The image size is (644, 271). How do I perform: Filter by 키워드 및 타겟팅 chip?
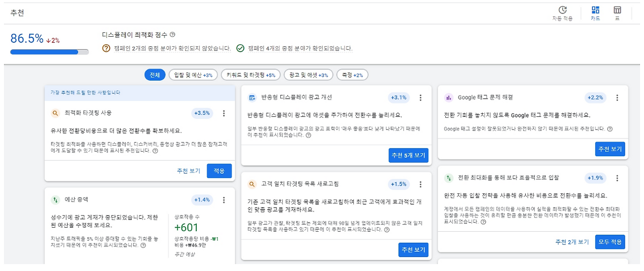pos(250,75)
